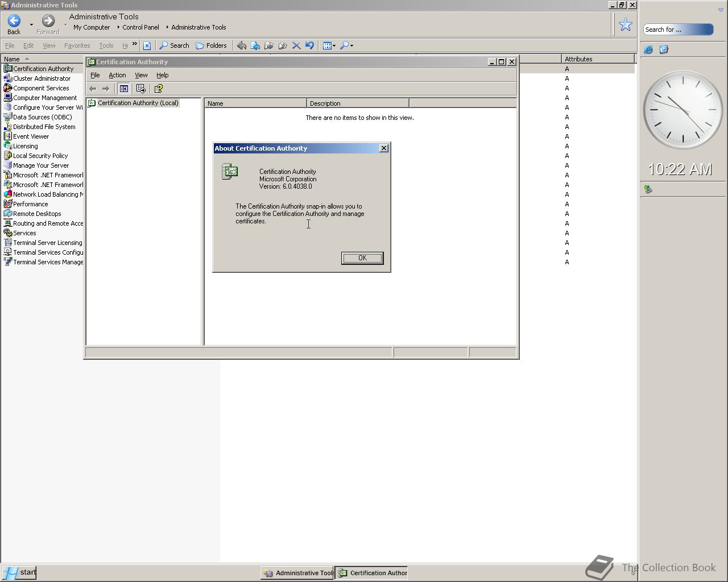Click the Delete X toolbar icon
Viewport: 728px width, 582px height.
coord(296,45)
